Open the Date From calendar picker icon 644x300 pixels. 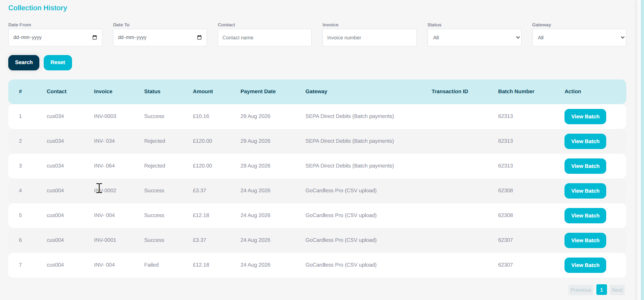click(94, 37)
